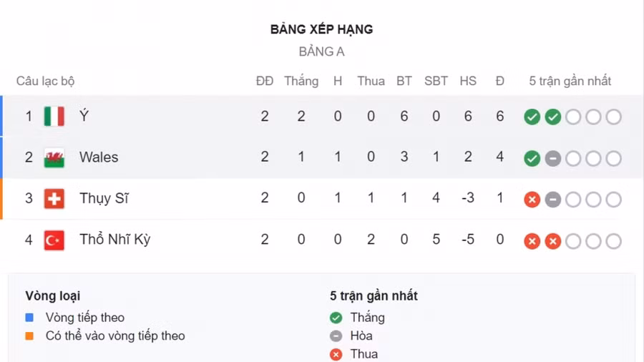Viewport: 644px width, 362px height.
Task: Click the orange Có thể vào vòng swatch
Action: 29,336
